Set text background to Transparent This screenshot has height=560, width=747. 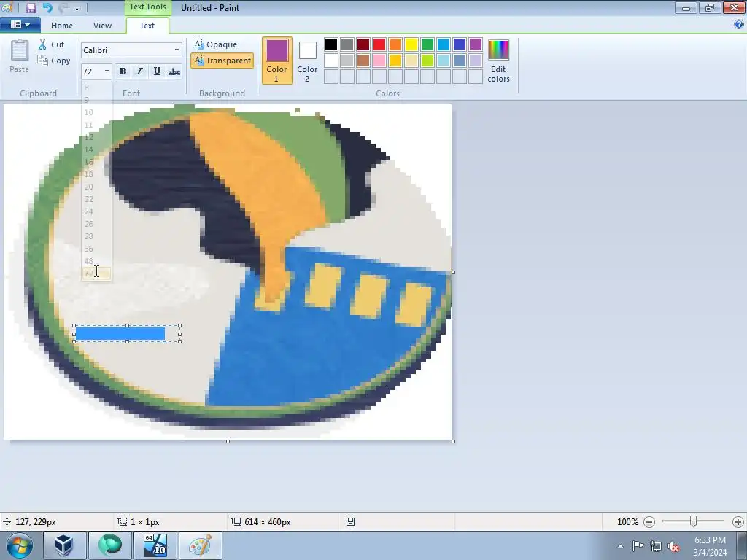pyautogui.click(x=222, y=61)
